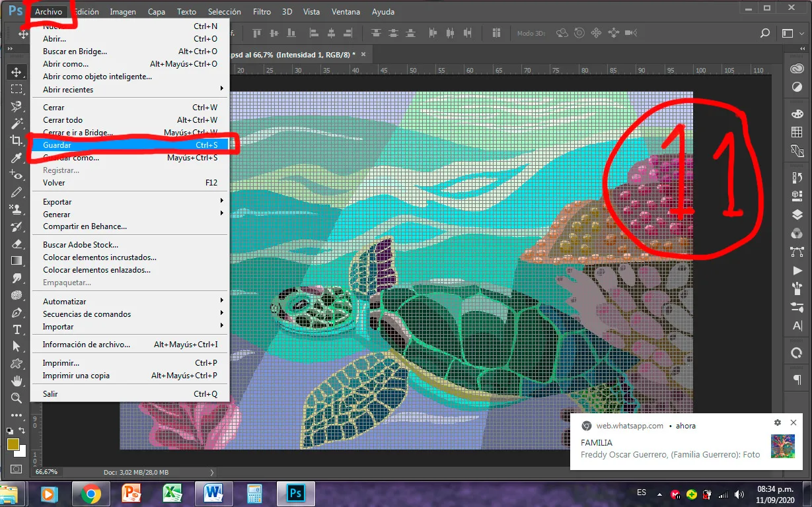Open the status bar info arrow

click(x=212, y=472)
